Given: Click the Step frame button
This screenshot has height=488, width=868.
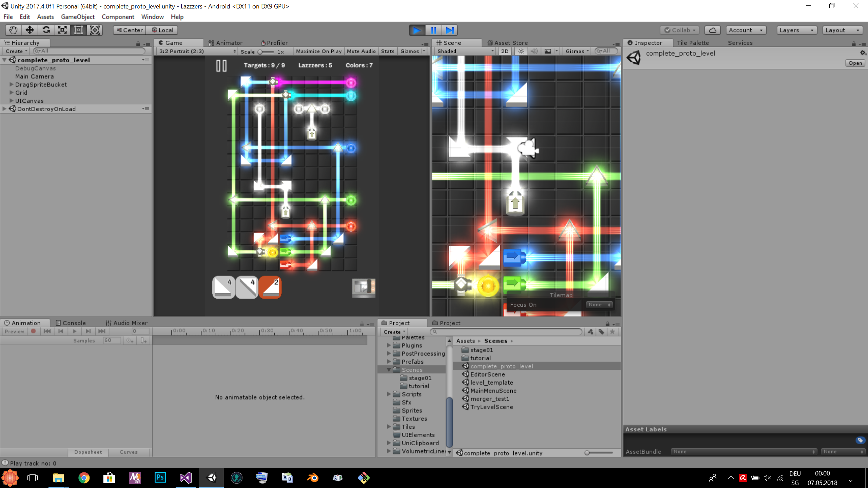Looking at the screenshot, I should 450,30.
